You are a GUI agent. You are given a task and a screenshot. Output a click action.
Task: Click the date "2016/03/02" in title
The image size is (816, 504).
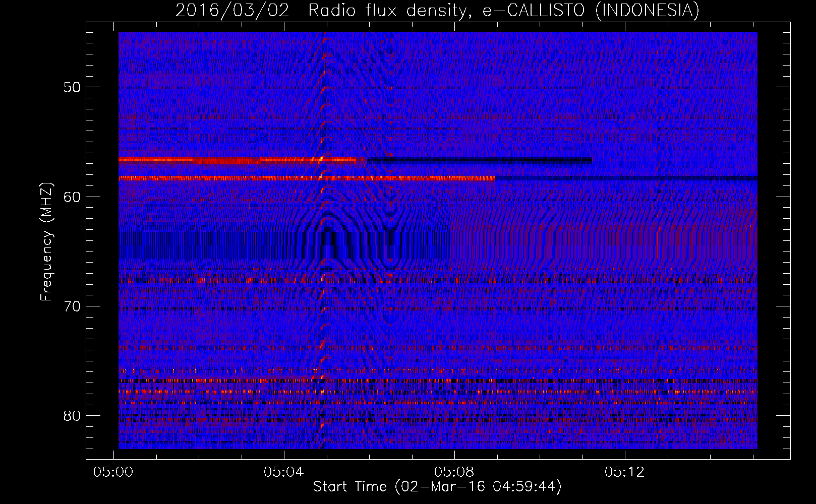[x=232, y=11]
